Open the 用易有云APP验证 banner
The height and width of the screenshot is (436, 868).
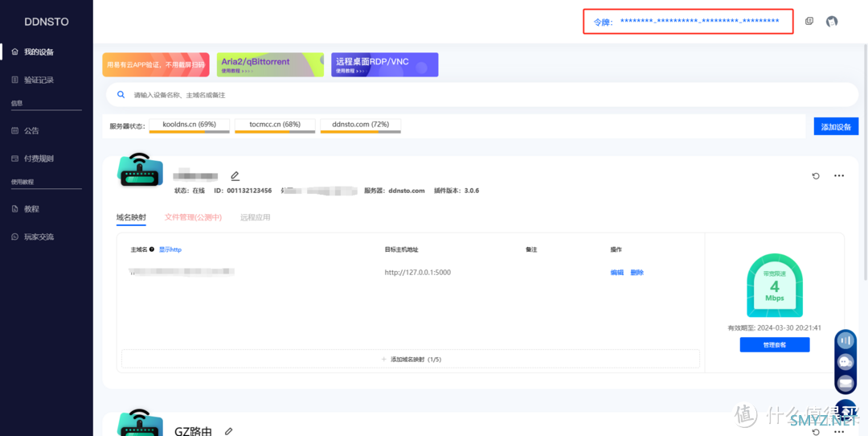pos(156,64)
